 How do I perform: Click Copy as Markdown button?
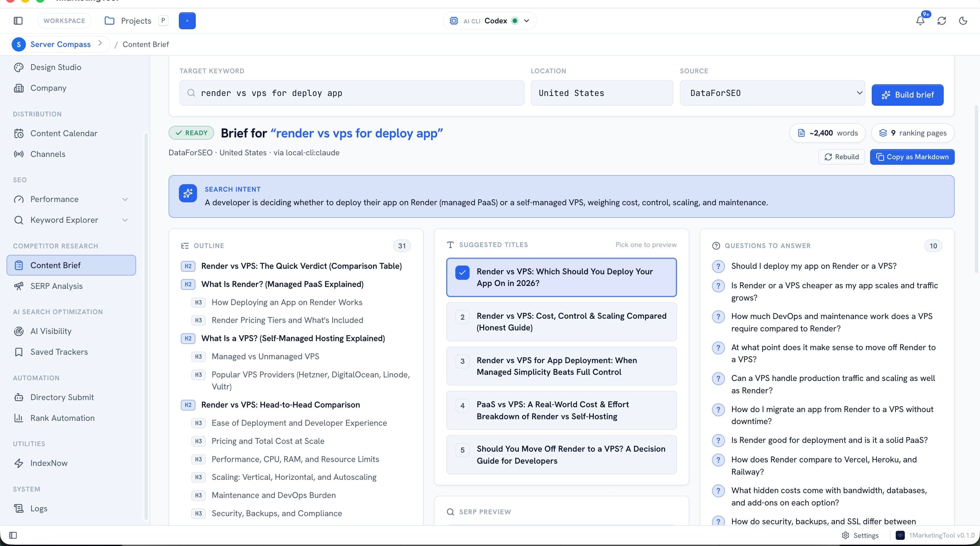(912, 157)
